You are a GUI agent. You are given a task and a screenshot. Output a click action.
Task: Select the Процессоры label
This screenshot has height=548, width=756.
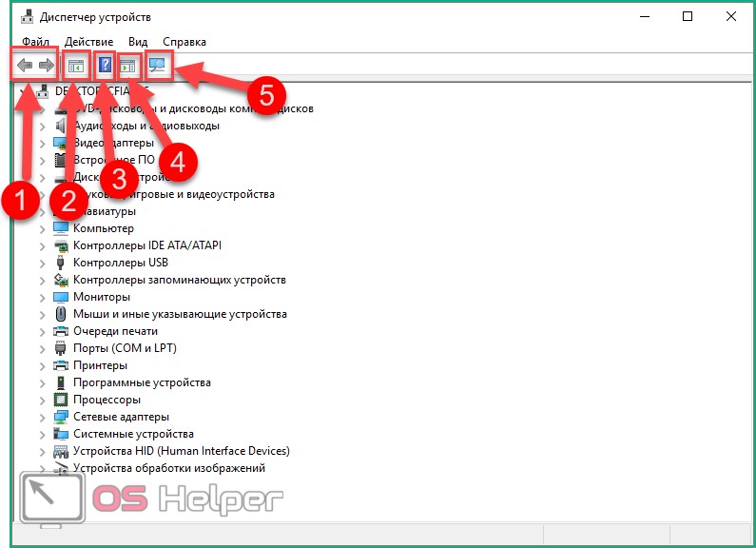pyautogui.click(x=107, y=400)
